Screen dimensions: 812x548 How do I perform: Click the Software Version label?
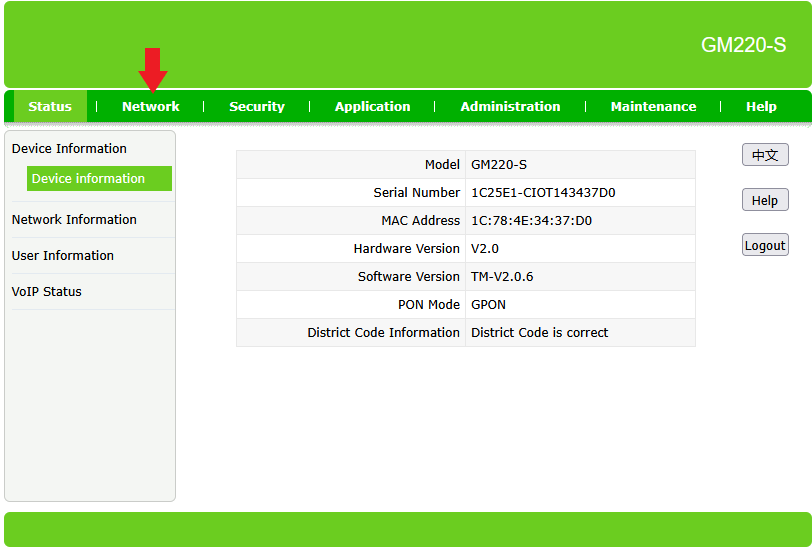coord(409,277)
